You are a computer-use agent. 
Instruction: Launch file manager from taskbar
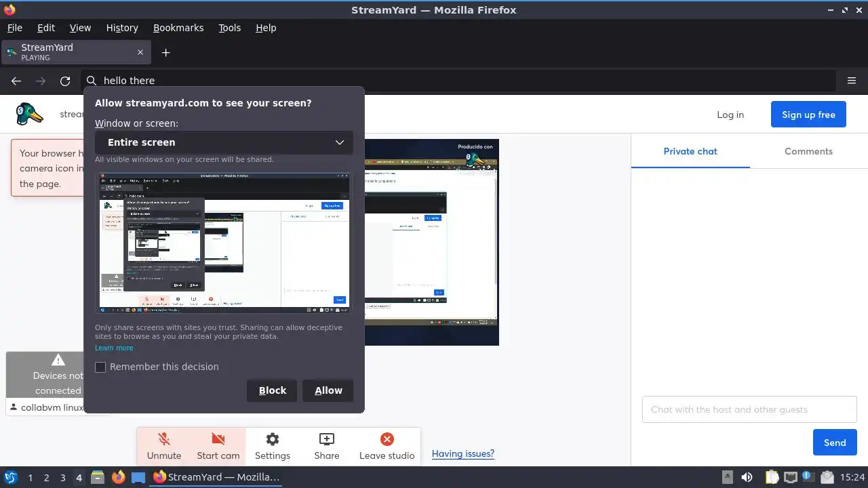98,477
